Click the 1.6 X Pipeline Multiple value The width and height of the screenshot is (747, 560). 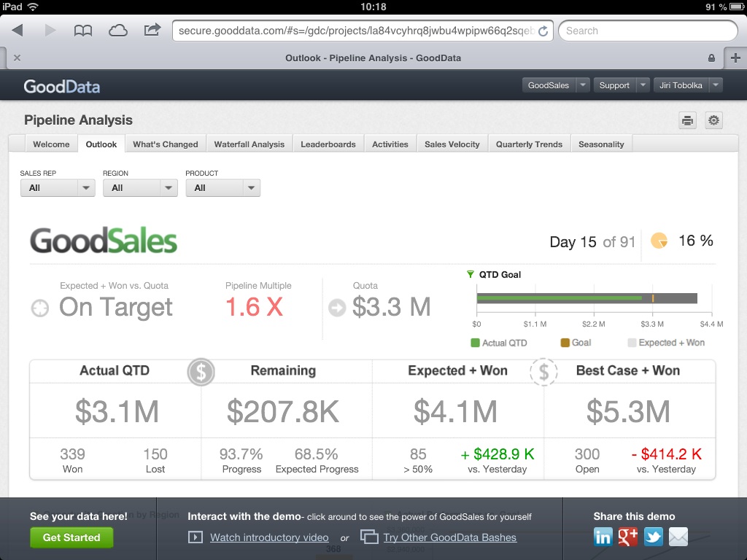click(255, 307)
